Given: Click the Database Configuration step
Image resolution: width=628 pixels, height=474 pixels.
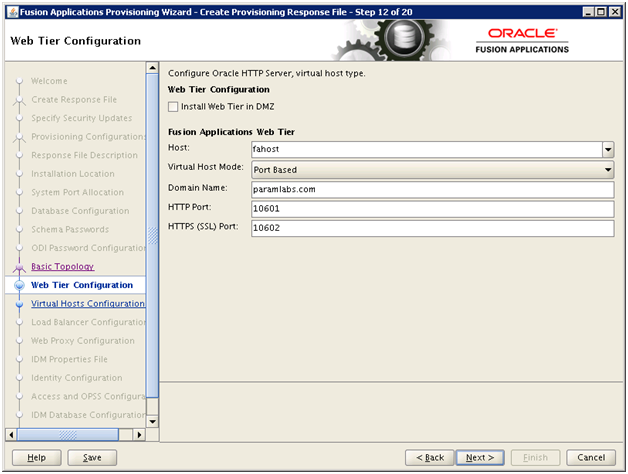Looking at the screenshot, I should 80,211.
